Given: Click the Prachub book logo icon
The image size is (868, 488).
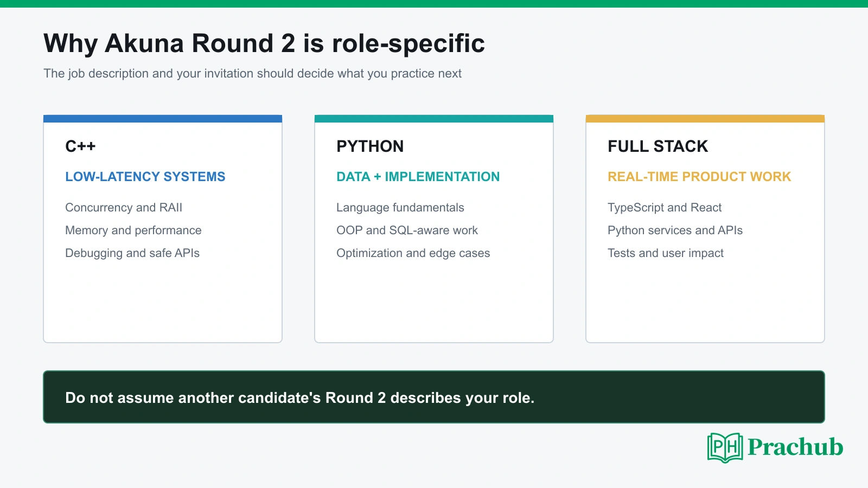Looking at the screenshot, I should tap(725, 447).
